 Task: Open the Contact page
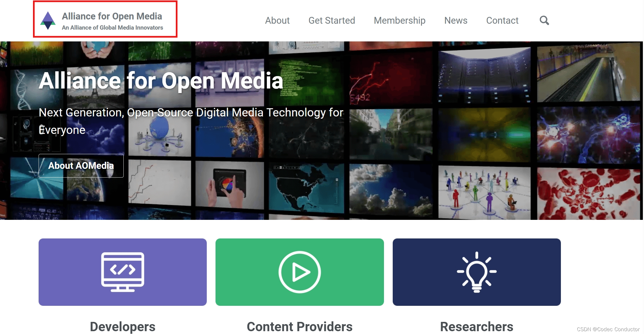pyautogui.click(x=502, y=20)
